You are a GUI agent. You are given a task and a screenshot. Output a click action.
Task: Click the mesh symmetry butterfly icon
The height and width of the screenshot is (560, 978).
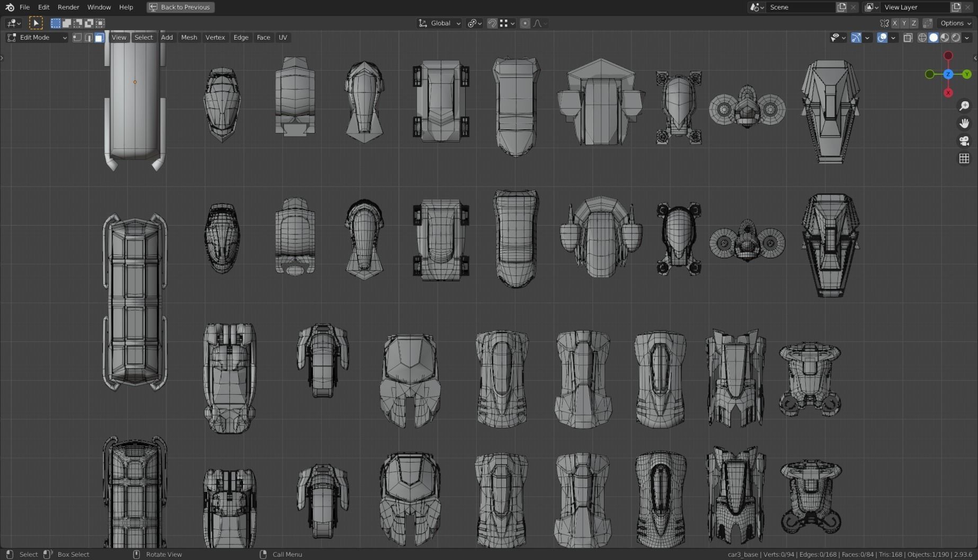click(884, 23)
